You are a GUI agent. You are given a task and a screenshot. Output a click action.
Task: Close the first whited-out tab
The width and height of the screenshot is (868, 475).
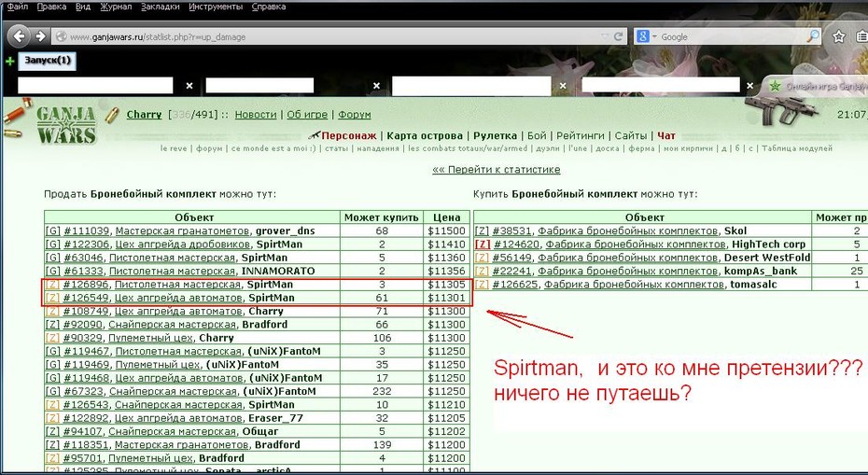point(189,86)
